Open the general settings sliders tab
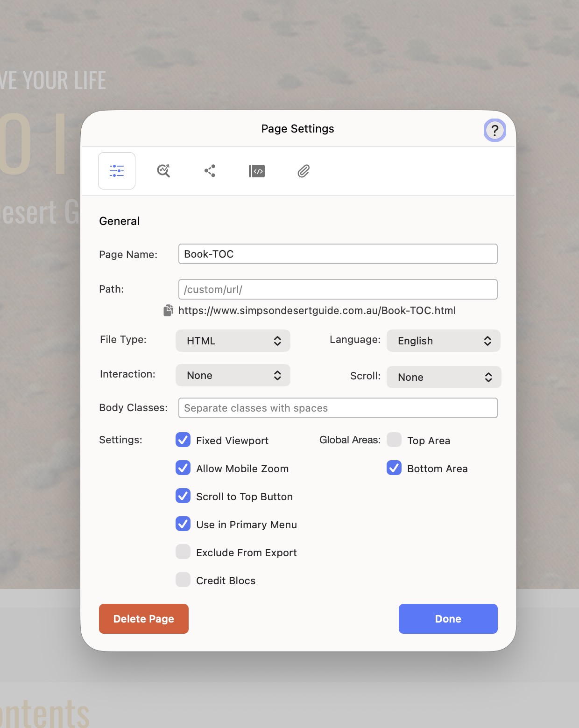The image size is (579, 728). click(117, 171)
